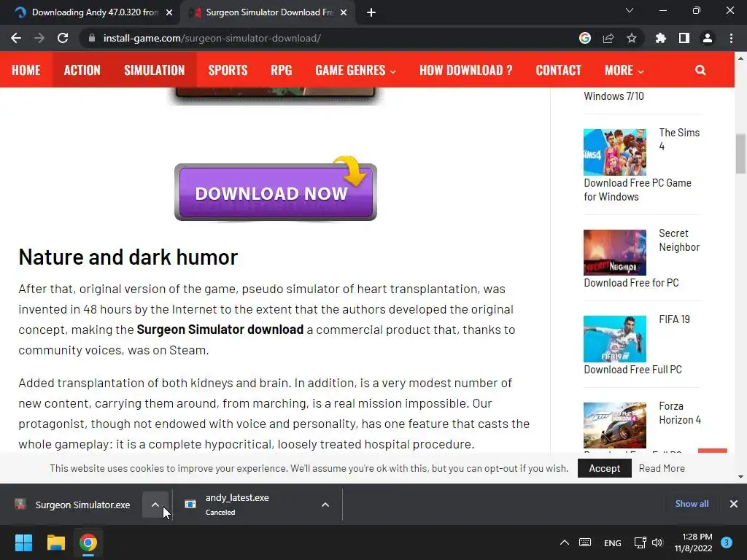The image size is (747, 560).
Task: Close the Surgeon Simulator tab
Action: [x=344, y=13]
